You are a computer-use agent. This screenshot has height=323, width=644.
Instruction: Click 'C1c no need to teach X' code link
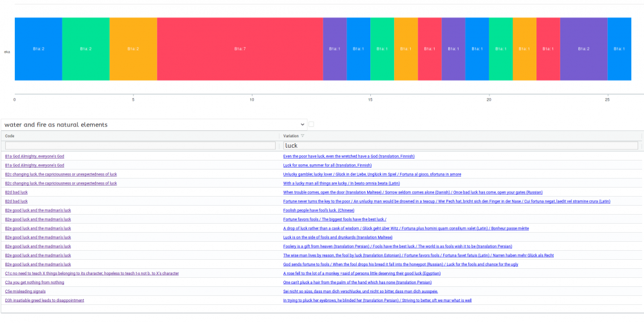coord(91,273)
